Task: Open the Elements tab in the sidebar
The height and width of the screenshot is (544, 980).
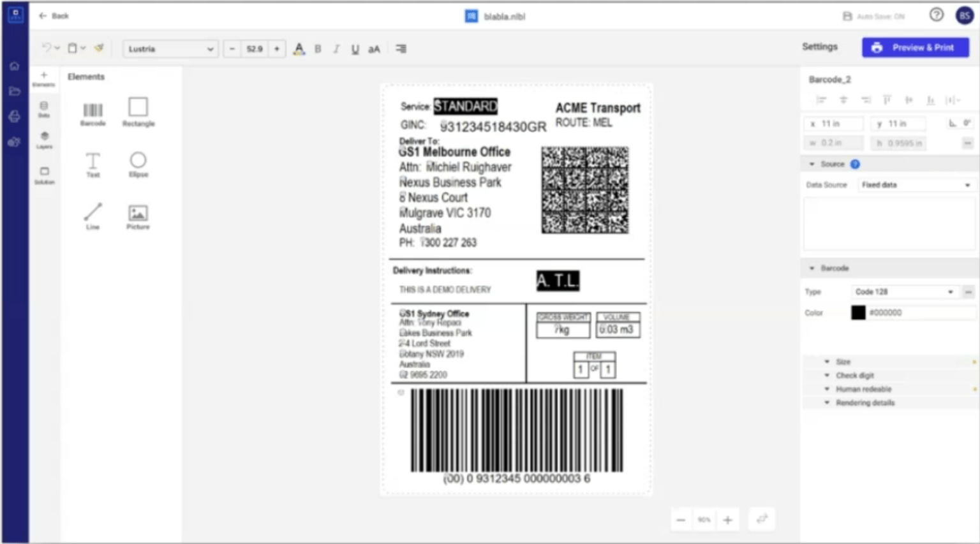Action: (x=44, y=78)
